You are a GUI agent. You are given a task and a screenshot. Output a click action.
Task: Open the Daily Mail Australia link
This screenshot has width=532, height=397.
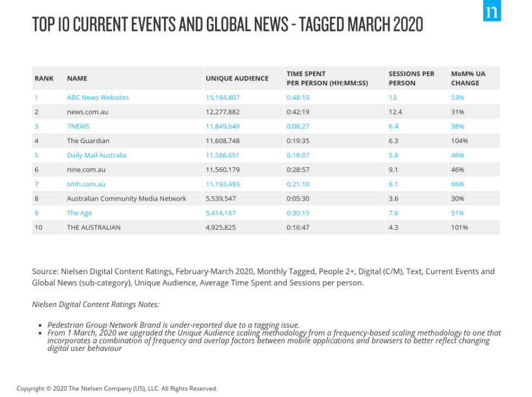click(x=97, y=155)
